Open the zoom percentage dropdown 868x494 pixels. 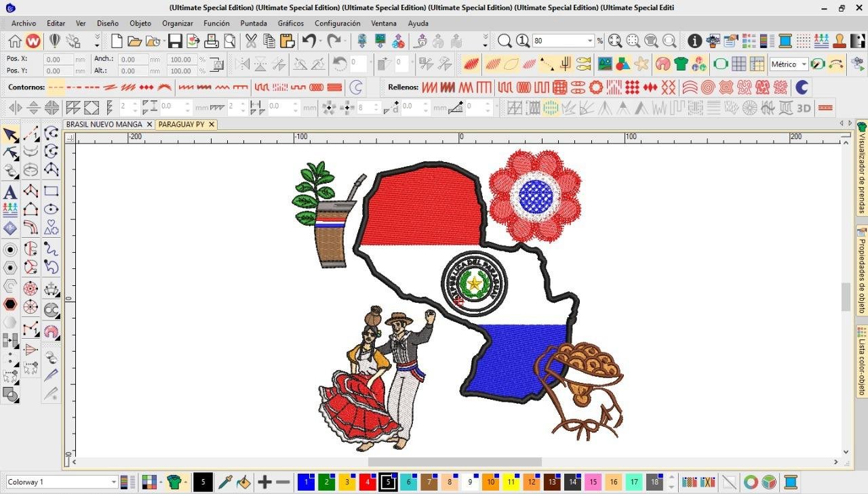coord(590,41)
